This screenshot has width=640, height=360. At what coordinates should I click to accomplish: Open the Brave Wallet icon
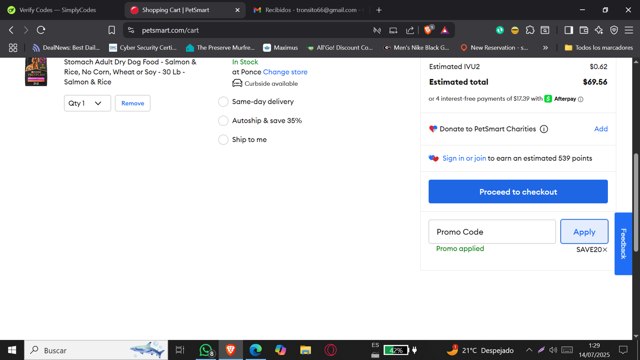tap(584, 30)
